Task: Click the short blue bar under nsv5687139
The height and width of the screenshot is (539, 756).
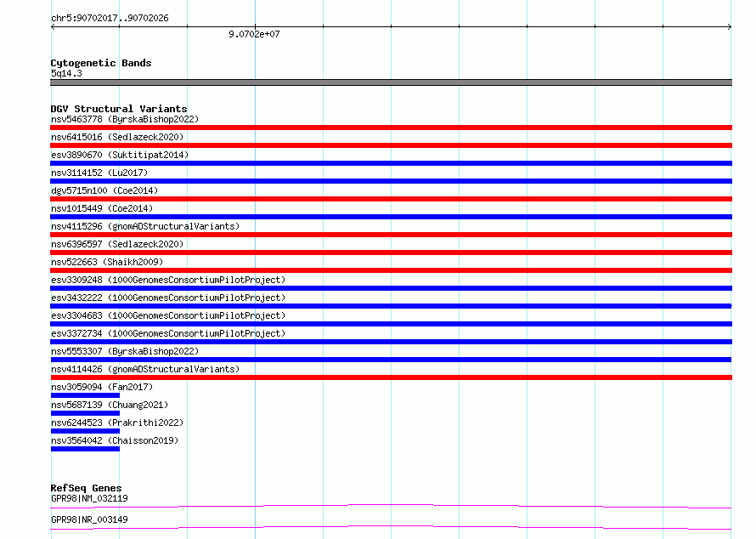Action: point(85,413)
